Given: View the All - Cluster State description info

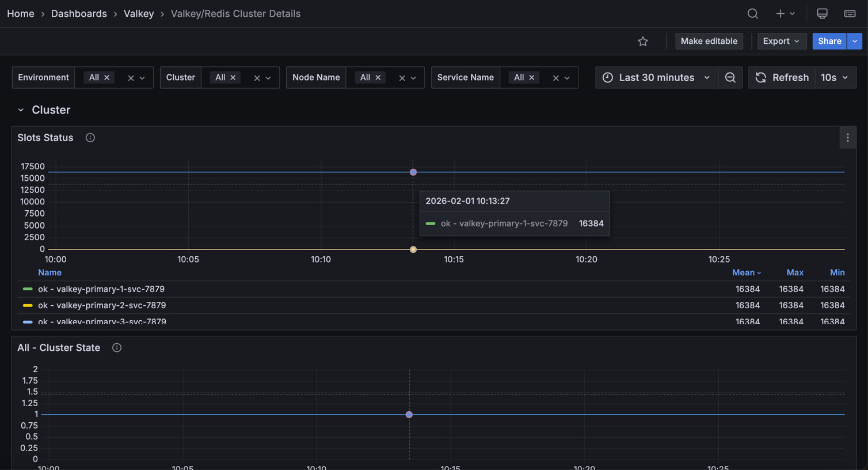Looking at the screenshot, I should pyautogui.click(x=116, y=347).
